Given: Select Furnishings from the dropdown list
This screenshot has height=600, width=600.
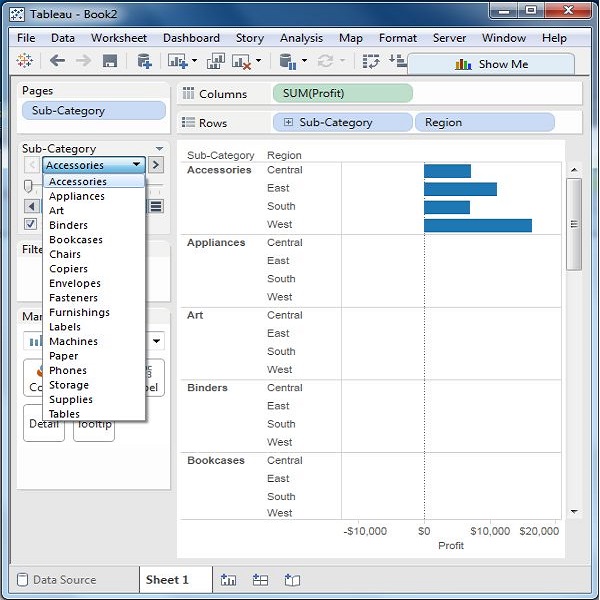Looking at the screenshot, I should pyautogui.click(x=79, y=312).
